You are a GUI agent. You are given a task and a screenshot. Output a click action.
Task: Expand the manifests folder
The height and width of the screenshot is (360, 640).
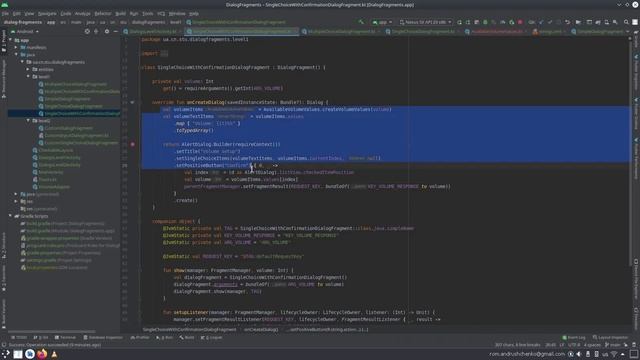coord(16,47)
